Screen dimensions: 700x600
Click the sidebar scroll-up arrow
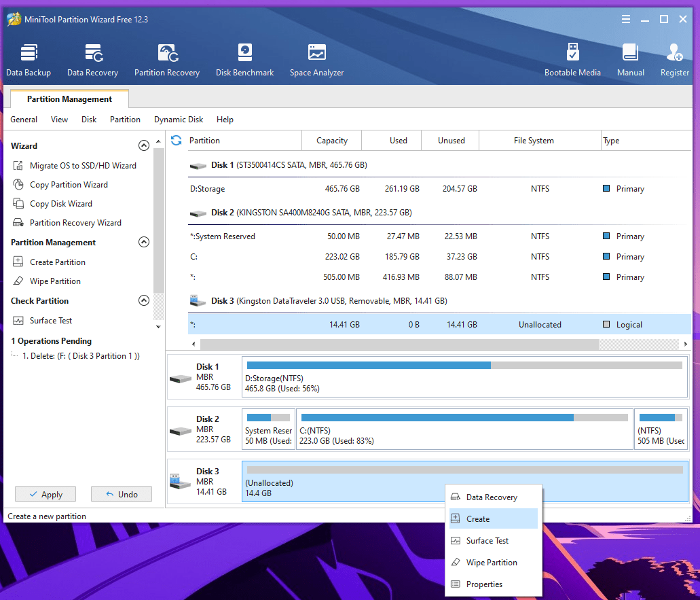point(158,141)
